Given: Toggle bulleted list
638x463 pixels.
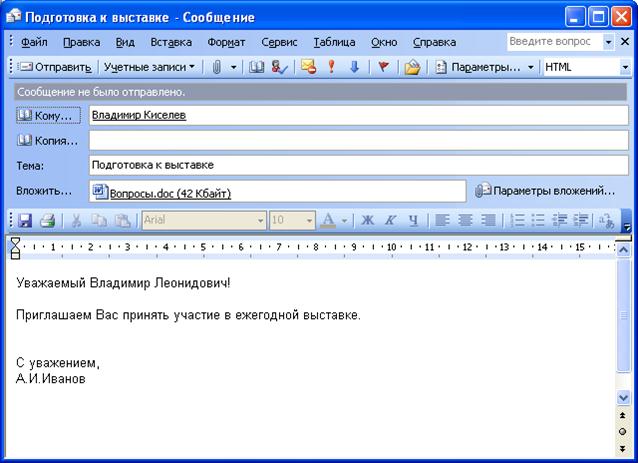Looking at the screenshot, I should pos(538,221).
